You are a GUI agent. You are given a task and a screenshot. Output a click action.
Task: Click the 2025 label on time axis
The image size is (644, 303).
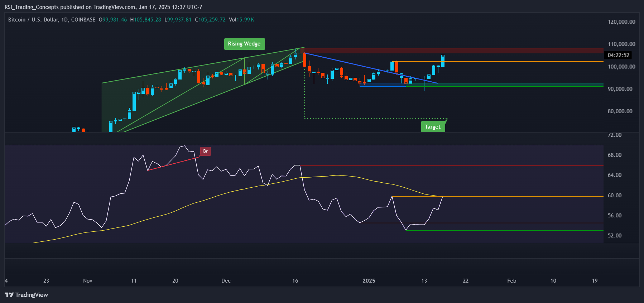(x=369, y=281)
